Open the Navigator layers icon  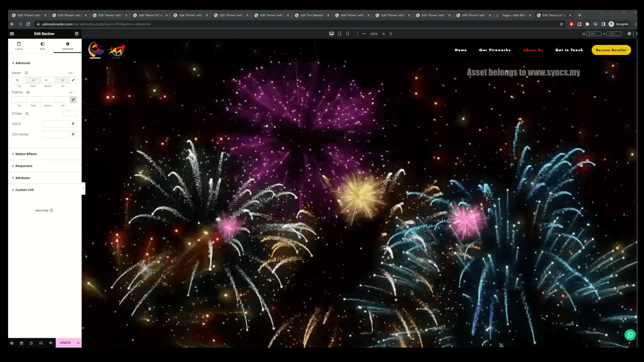click(x=21, y=343)
